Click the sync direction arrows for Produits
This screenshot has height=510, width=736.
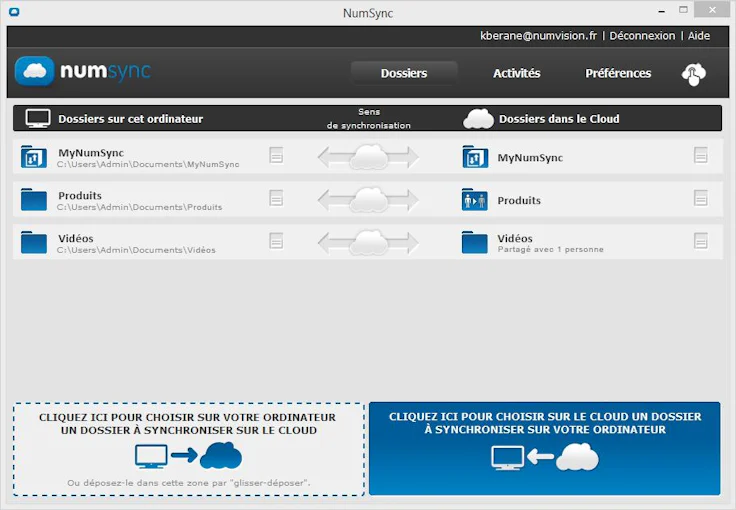coord(368,200)
